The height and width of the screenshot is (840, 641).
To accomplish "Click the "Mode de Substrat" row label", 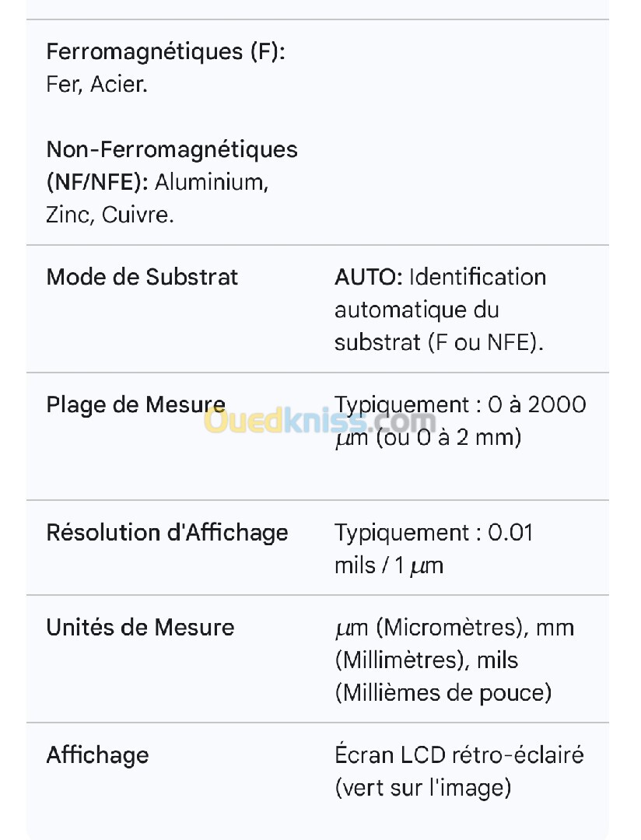I will coord(142,278).
